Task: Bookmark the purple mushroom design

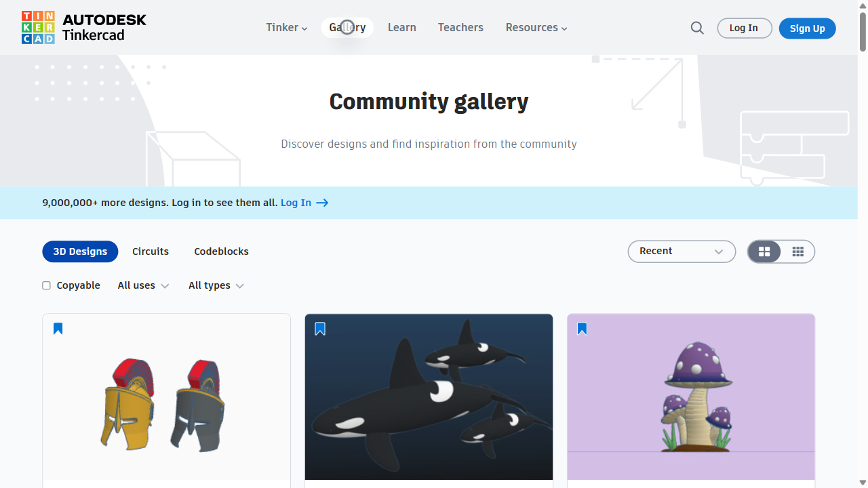Action: tap(582, 328)
